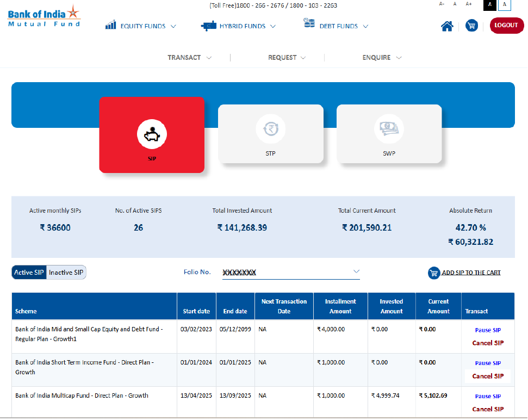Click Absolute Return 42.70 % value
Image resolution: width=528 pixels, height=420 pixels.
tap(471, 228)
